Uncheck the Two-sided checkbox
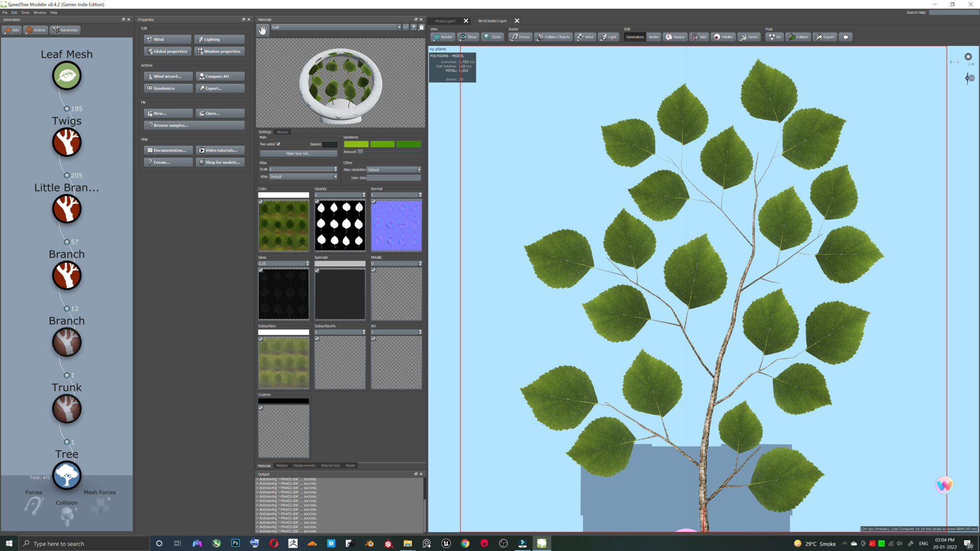 pos(278,144)
